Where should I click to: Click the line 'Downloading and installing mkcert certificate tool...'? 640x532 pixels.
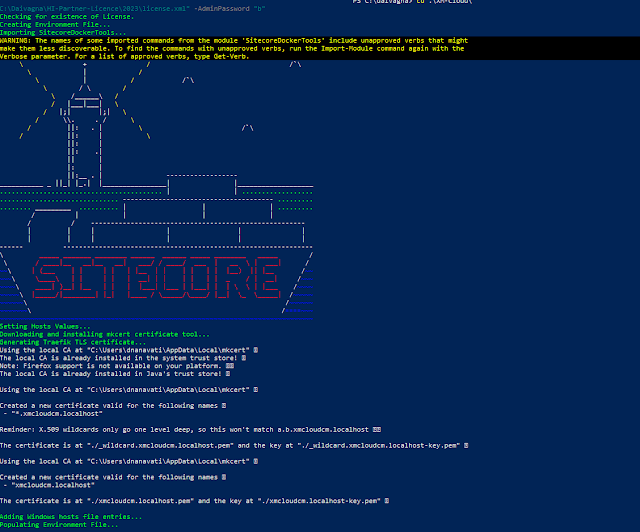point(104,334)
